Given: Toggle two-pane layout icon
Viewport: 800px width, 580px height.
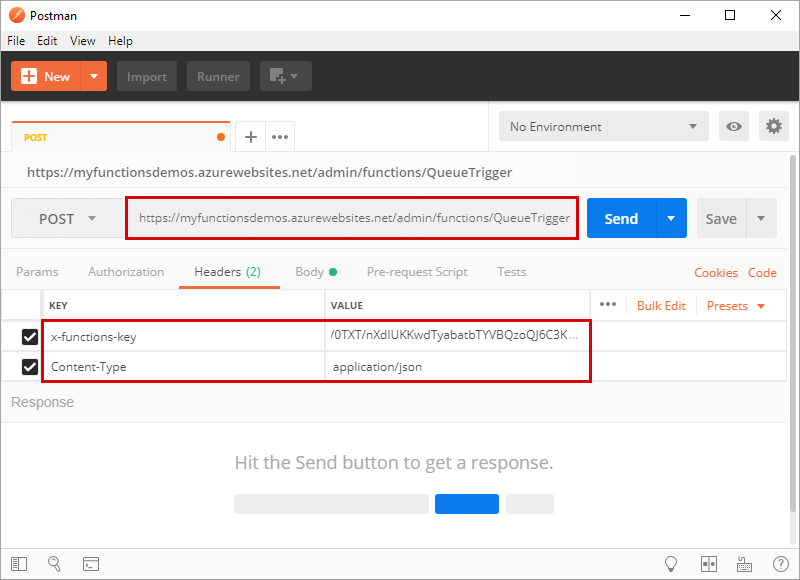Looking at the screenshot, I should click(709, 564).
